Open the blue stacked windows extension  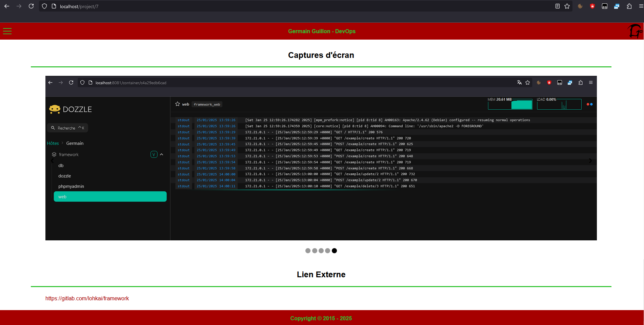(x=617, y=6)
